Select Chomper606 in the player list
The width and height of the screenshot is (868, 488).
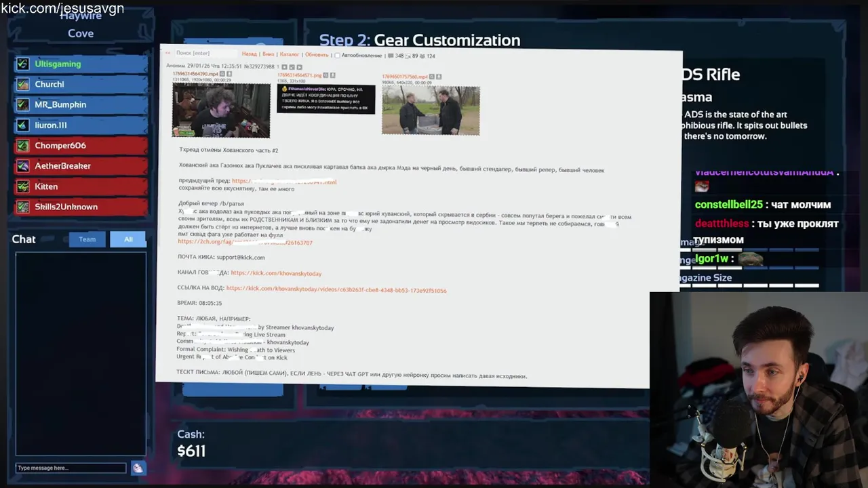click(x=81, y=145)
